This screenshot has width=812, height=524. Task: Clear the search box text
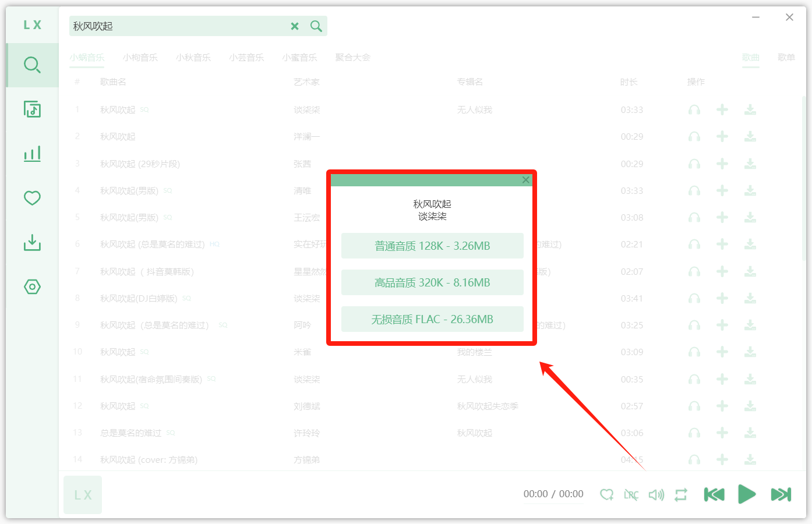pos(295,26)
